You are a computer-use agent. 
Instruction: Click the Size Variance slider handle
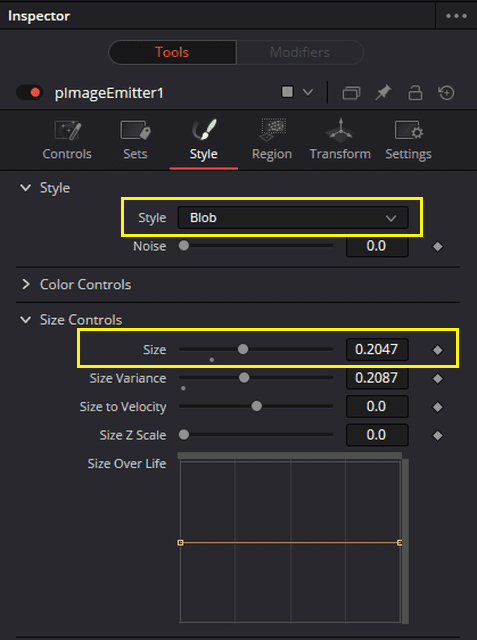pyautogui.click(x=244, y=378)
